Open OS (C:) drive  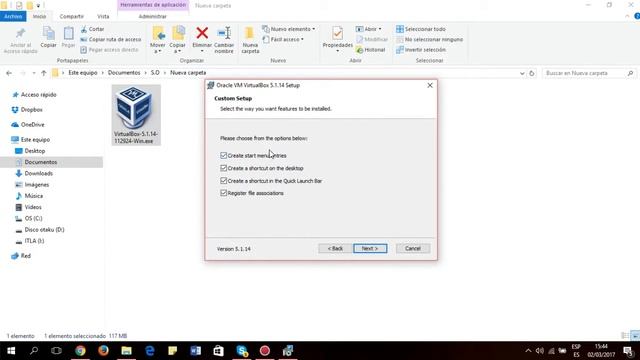coord(33,218)
